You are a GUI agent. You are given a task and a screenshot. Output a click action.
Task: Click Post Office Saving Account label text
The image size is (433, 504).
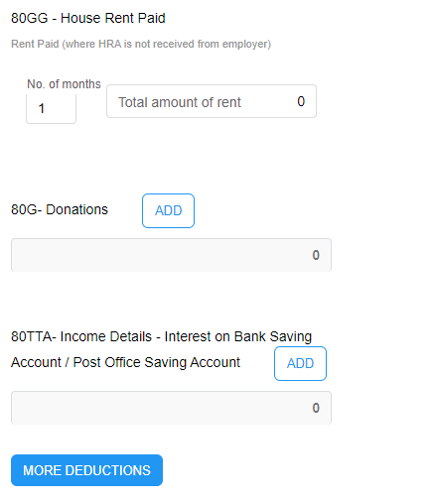click(x=156, y=362)
